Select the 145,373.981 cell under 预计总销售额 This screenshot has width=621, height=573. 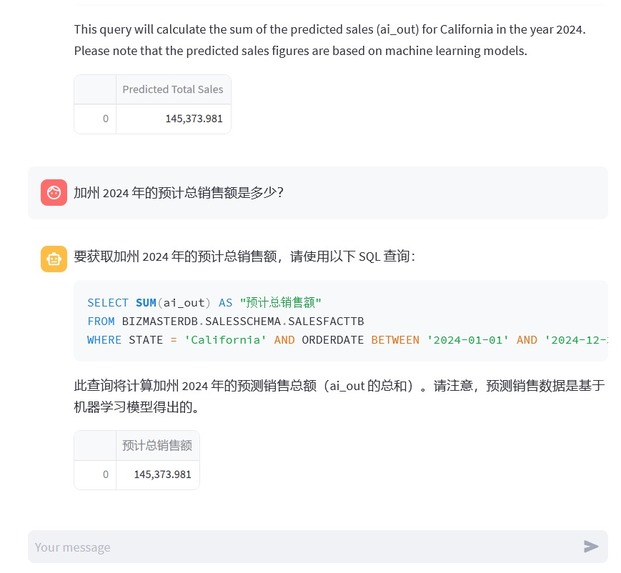point(157,474)
